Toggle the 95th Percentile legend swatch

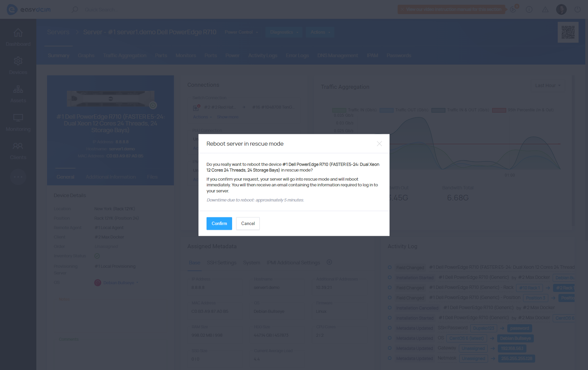point(499,110)
